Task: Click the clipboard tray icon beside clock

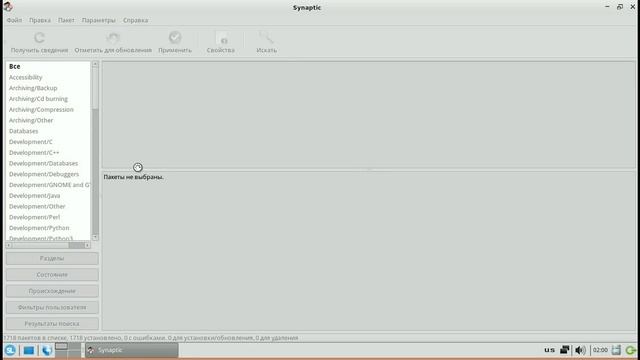Action: [616, 350]
